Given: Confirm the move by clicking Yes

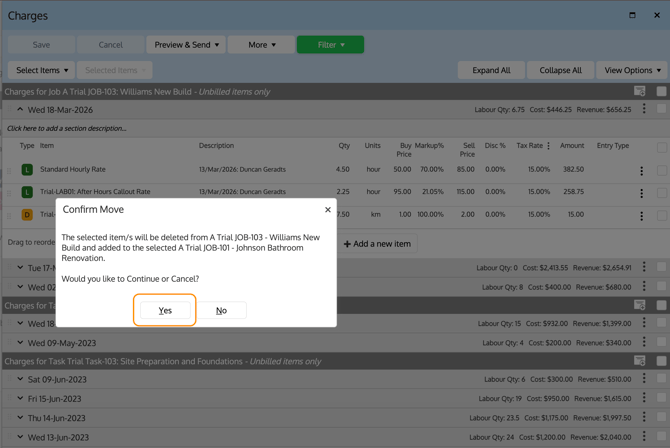Looking at the screenshot, I should click(x=165, y=310).
